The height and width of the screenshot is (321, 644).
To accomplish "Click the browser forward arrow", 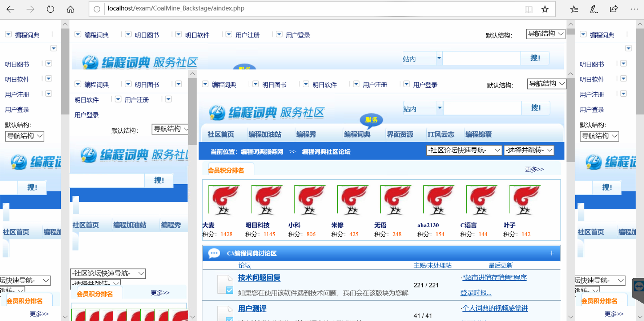I will tap(31, 9).
